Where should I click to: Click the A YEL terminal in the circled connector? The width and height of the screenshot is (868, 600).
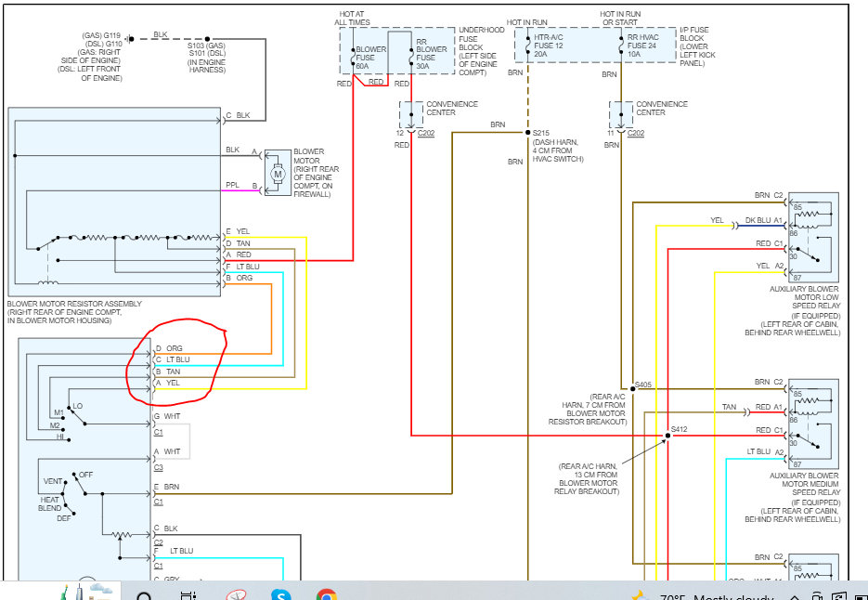(x=168, y=383)
